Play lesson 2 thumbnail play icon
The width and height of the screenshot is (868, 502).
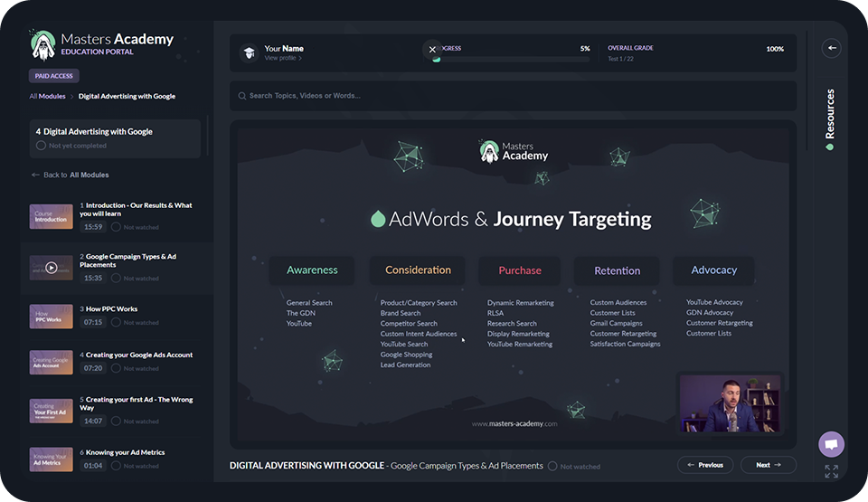51,268
